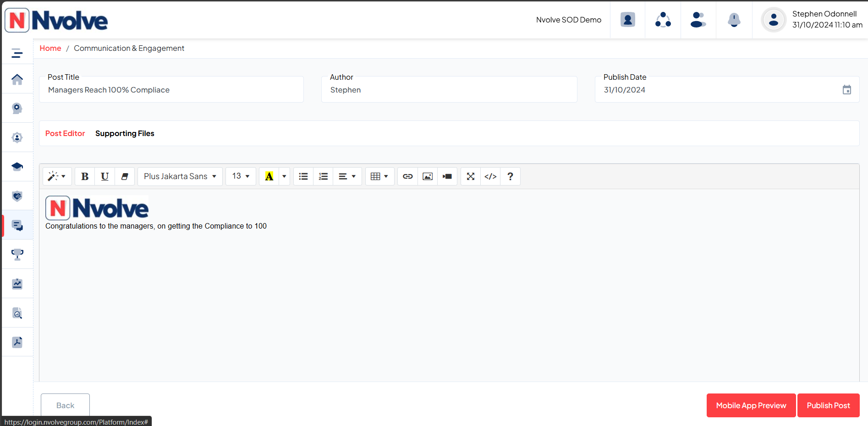Open the document search sidebar icon

tap(17, 313)
